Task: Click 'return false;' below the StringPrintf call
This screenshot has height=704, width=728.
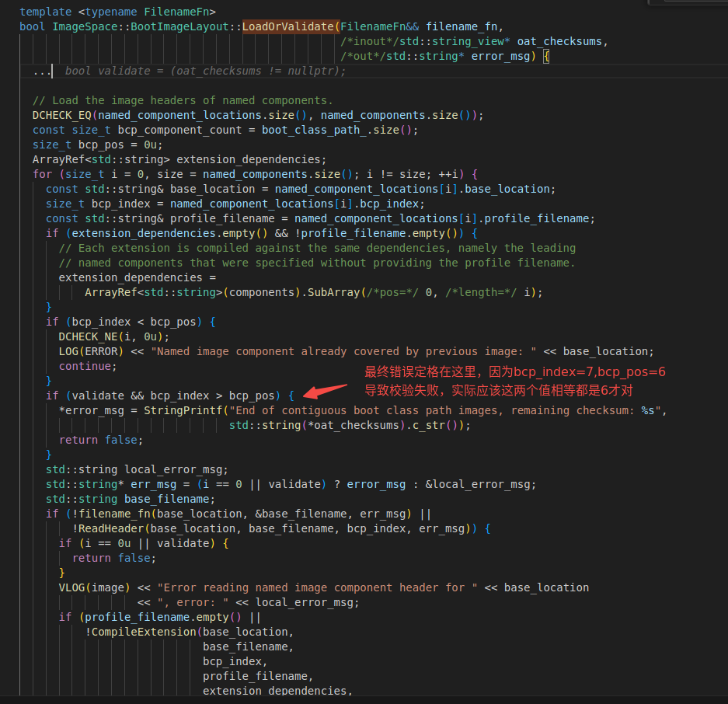Action: (x=101, y=441)
